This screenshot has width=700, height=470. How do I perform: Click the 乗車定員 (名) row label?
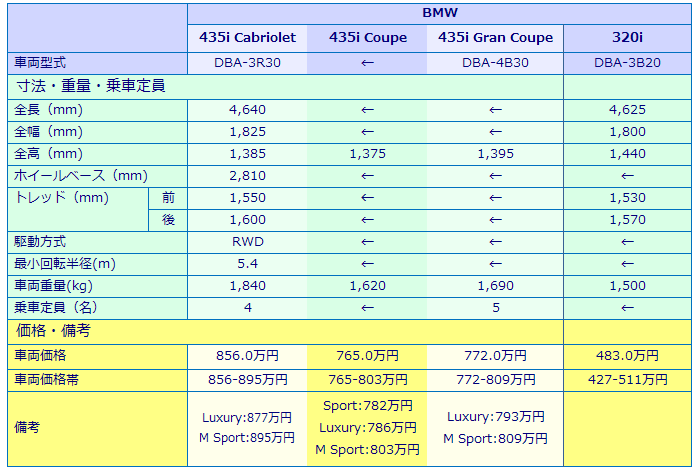[97, 308]
